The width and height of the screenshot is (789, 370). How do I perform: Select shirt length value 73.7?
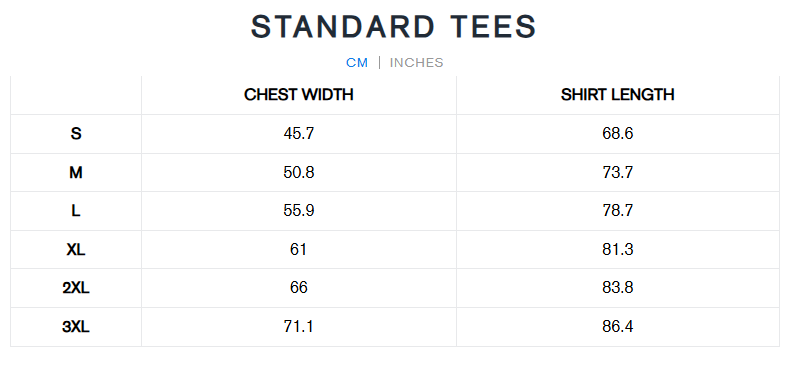(617, 173)
